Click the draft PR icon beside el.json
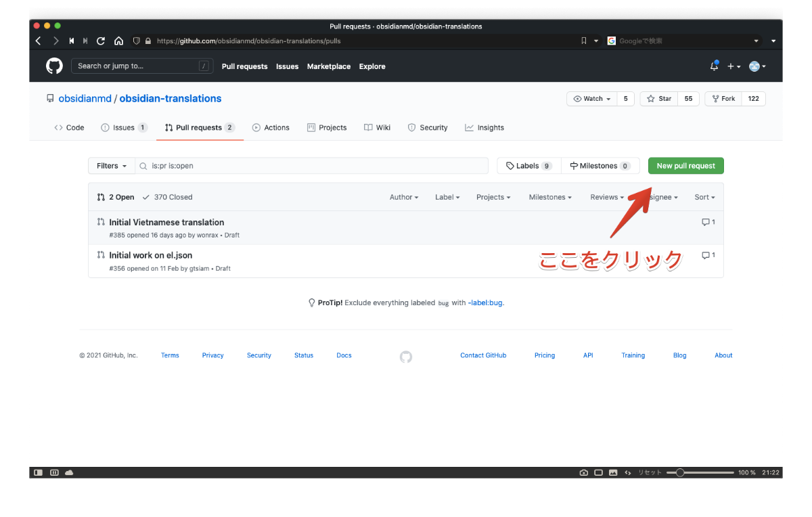812x517 pixels. (x=101, y=255)
